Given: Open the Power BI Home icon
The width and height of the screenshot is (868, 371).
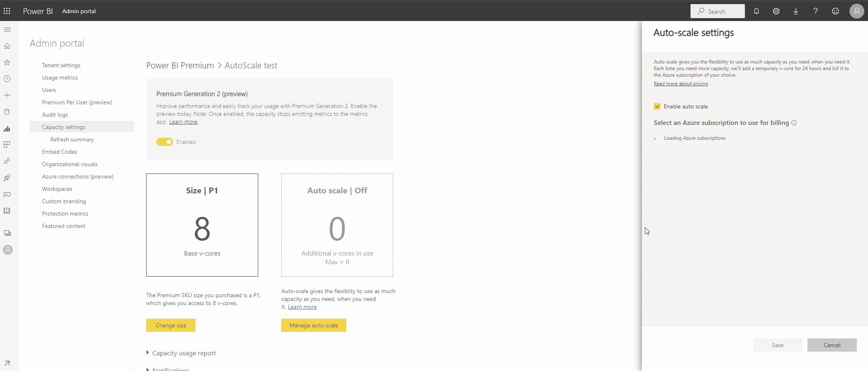Looking at the screenshot, I should [7, 46].
